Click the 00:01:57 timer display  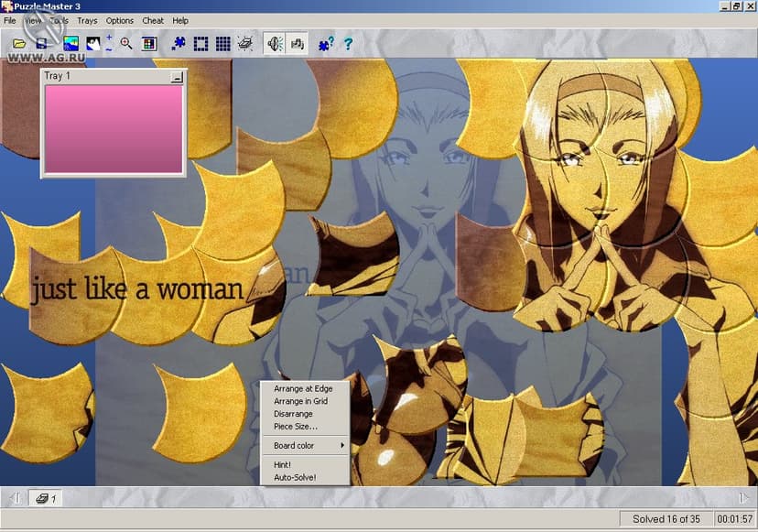point(735,519)
